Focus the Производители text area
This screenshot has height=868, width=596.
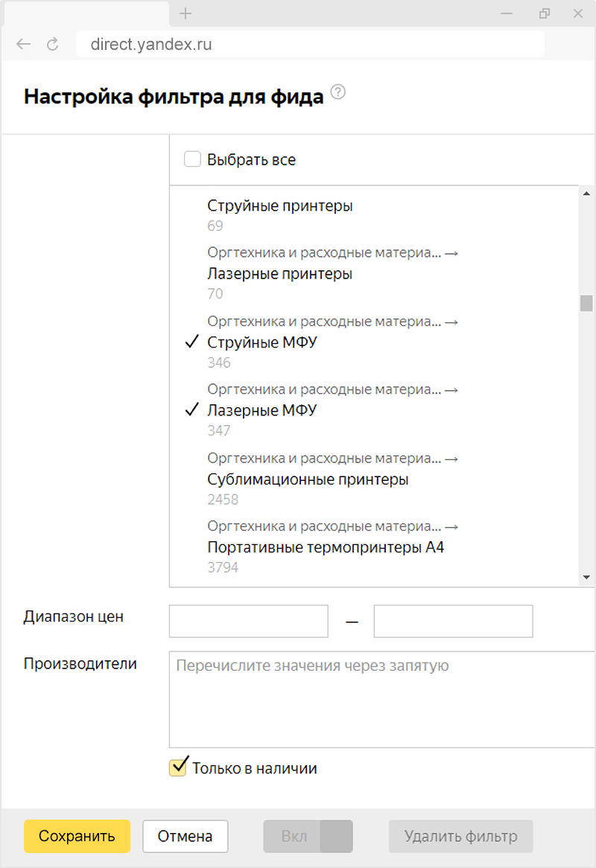click(382, 700)
